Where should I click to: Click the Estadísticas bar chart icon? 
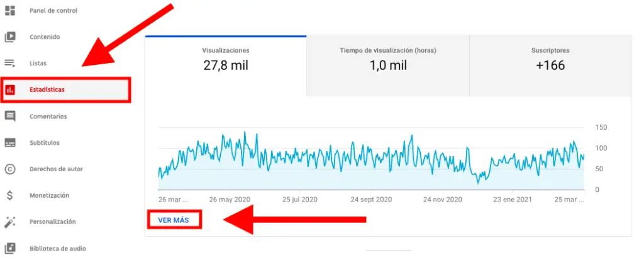[x=10, y=89]
